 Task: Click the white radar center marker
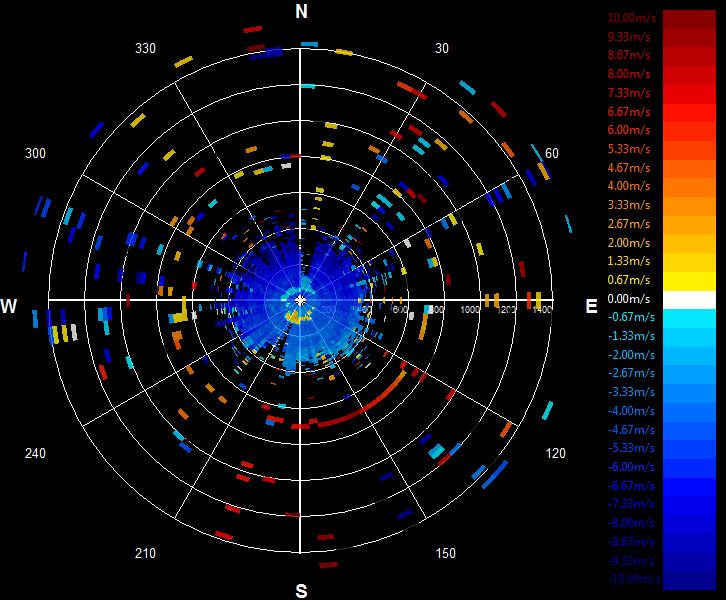(300, 300)
